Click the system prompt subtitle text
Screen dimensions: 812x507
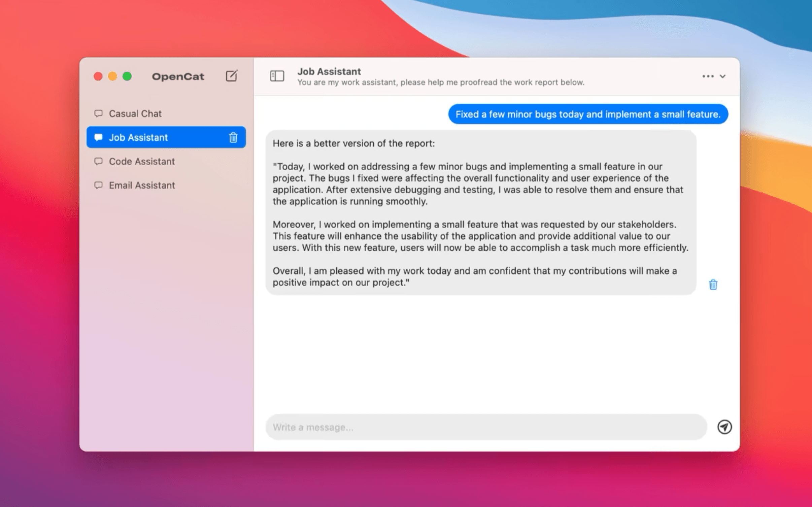(x=440, y=82)
